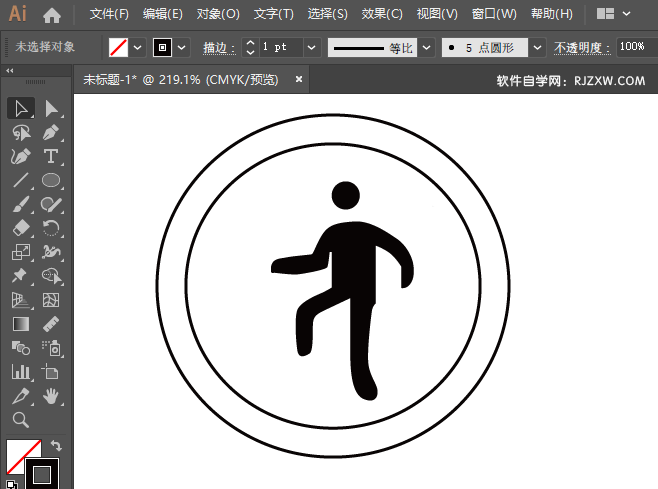Expand the stroke weight dropdown

(311, 47)
